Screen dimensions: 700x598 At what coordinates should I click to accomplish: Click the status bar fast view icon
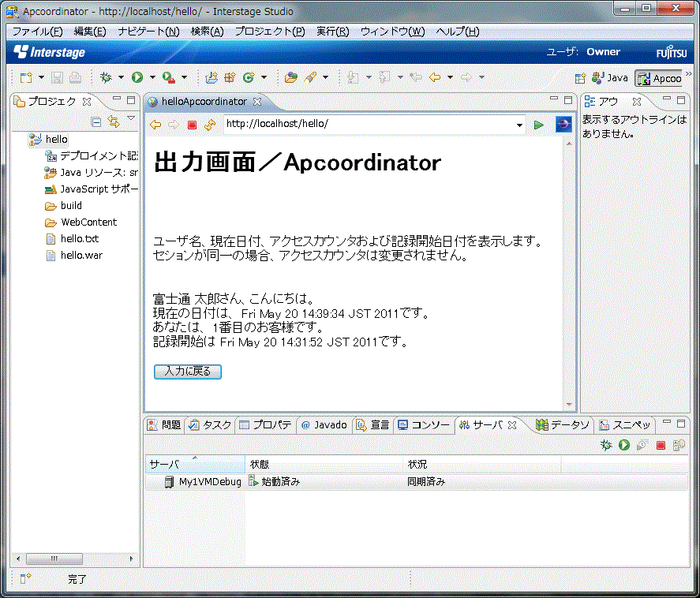(25, 578)
